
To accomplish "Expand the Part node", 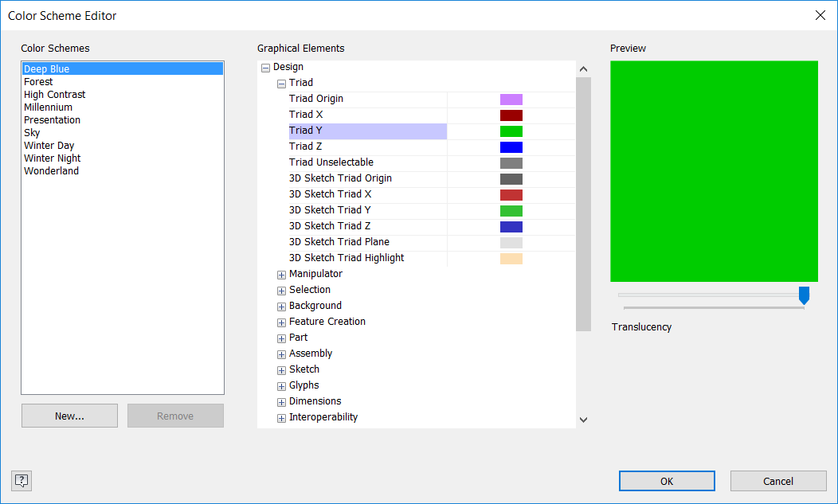I will pos(281,338).
